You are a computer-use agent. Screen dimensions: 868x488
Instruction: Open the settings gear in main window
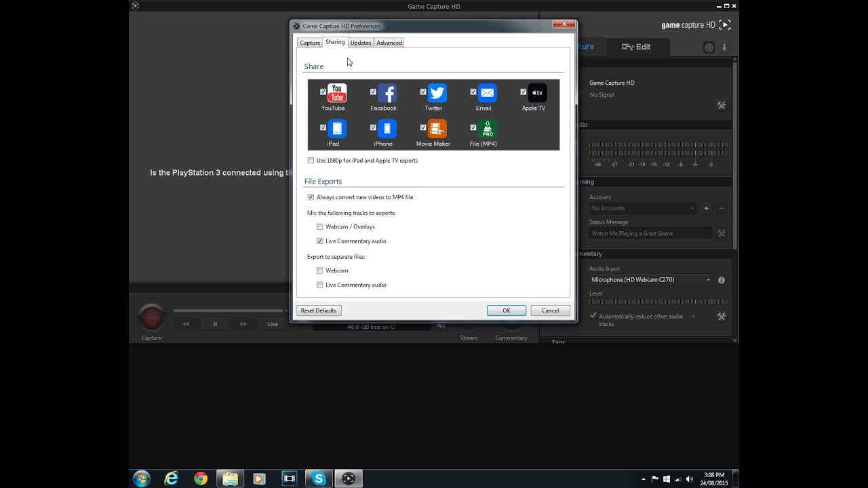(x=709, y=47)
